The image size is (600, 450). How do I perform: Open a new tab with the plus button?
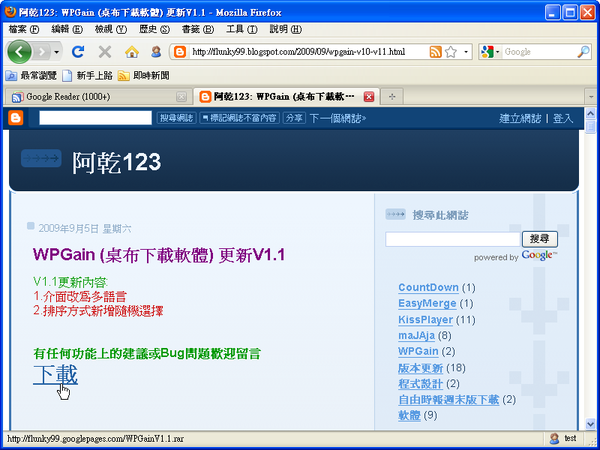tap(391, 97)
